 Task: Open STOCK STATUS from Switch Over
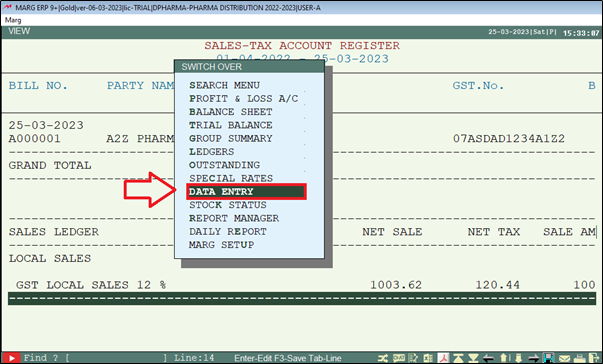pos(228,205)
